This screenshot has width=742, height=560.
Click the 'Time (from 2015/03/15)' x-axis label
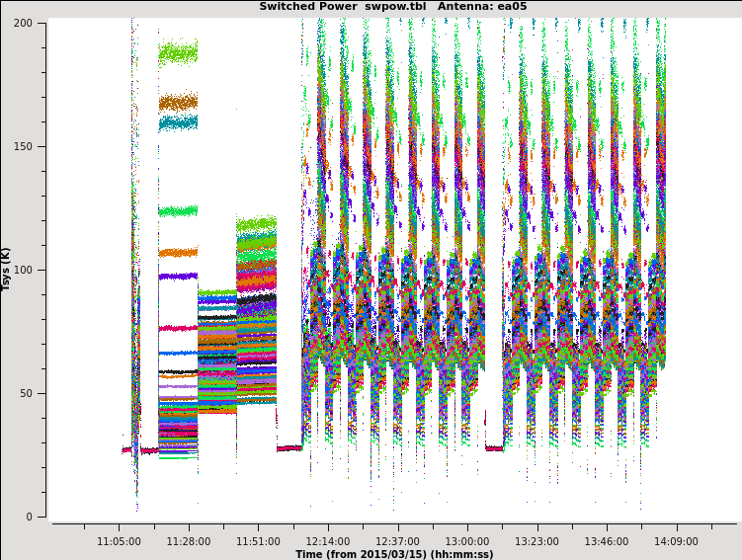point(393,554)
